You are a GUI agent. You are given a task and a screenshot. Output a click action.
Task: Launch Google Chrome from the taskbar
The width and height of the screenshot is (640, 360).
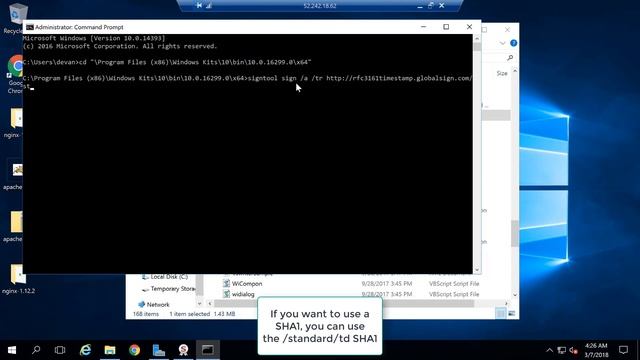point(134,350)
